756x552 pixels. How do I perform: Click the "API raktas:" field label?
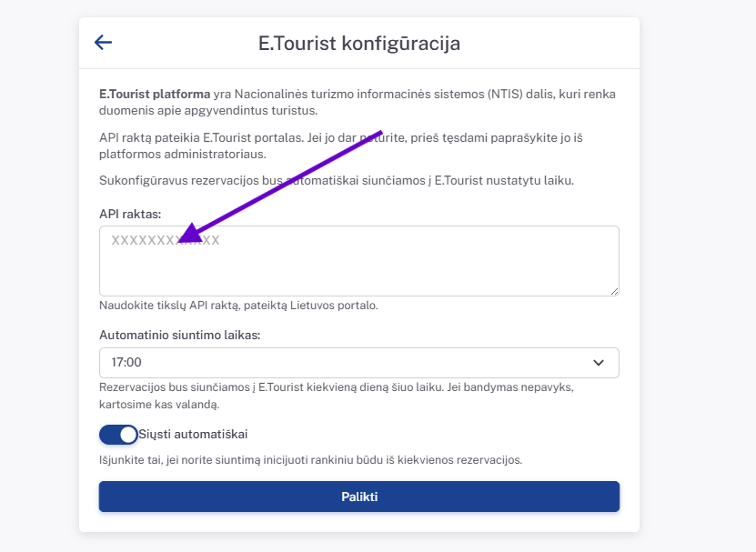point(130,213)
